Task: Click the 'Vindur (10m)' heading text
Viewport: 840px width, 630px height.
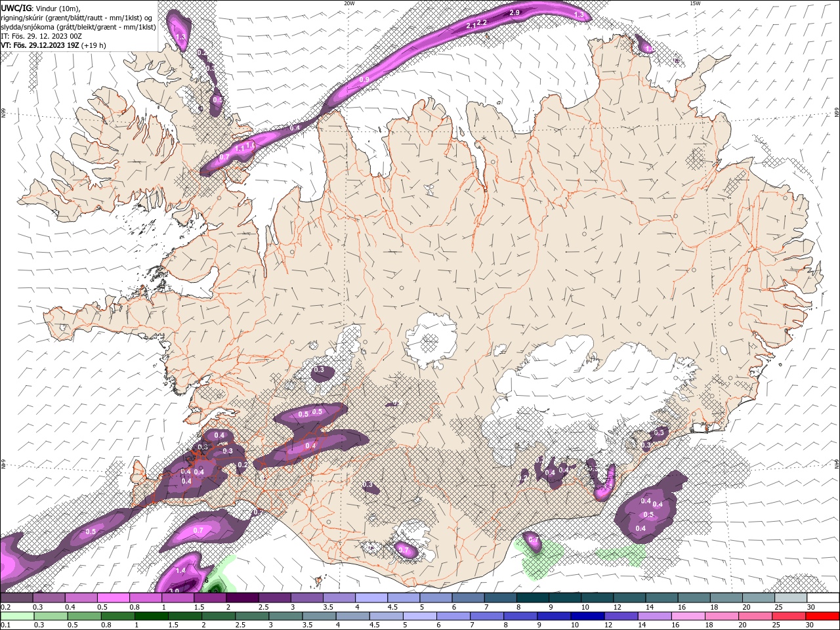Action: pyautogui.click(x=56, y=8)
